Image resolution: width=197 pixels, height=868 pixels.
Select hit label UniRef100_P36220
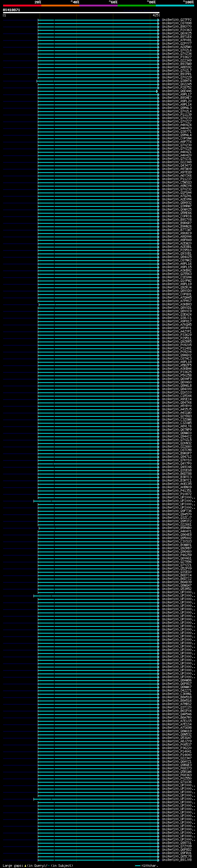(x=177, y=748)
